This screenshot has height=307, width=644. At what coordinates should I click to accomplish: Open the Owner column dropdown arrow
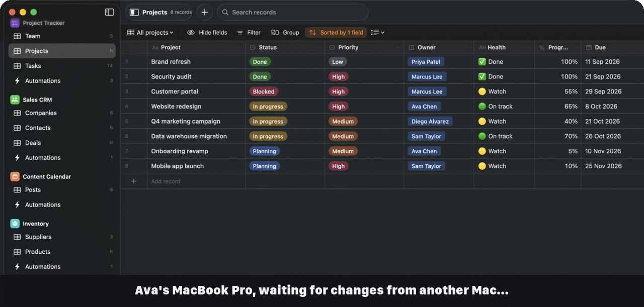pos(468,48)
